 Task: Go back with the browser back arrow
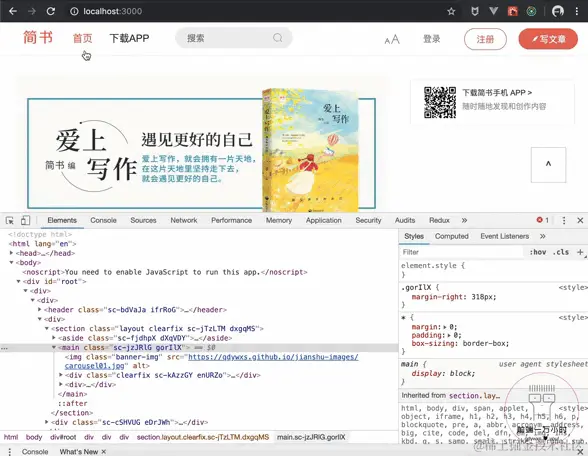point(13,11)
